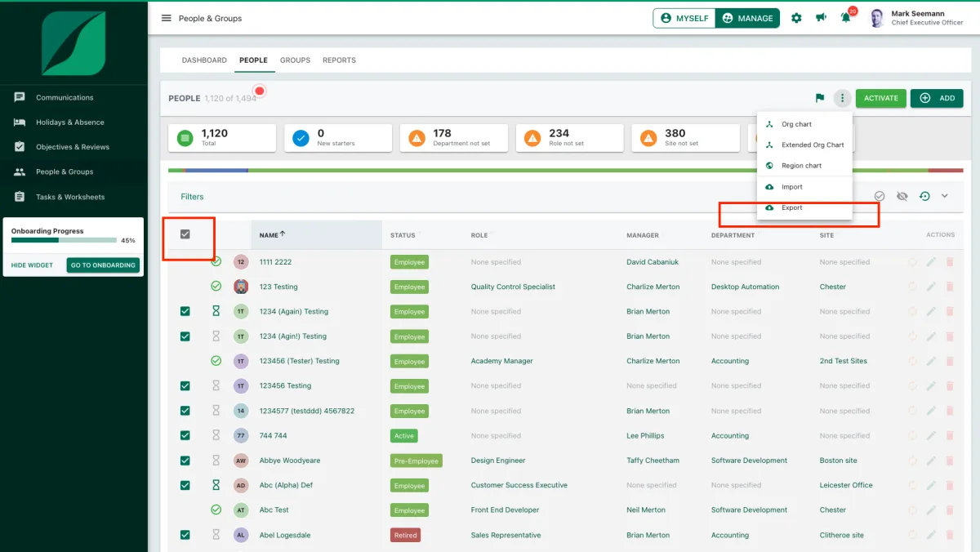Switch to the DASHBOARD tab
This screenshot has height=552, width=980.
coord(204,60)
